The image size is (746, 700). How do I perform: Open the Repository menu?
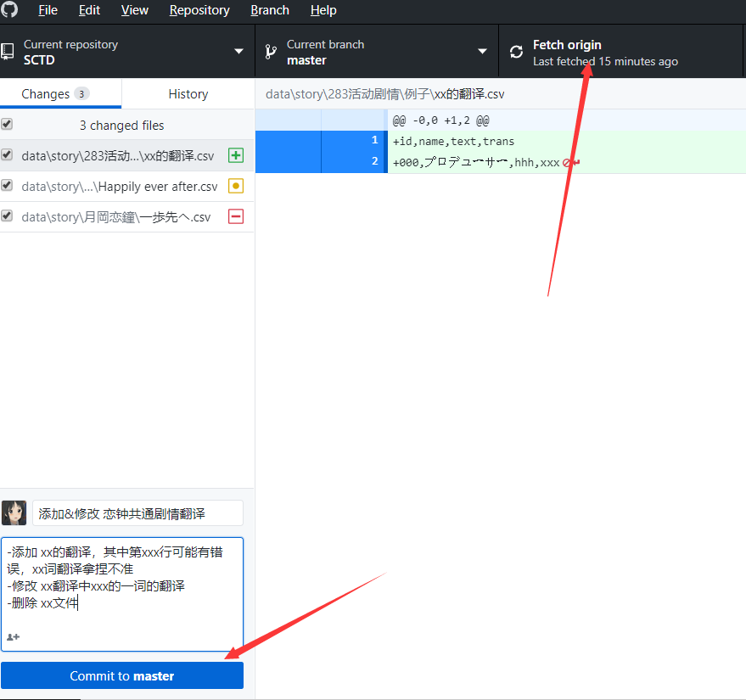click(x=199, y=10)
